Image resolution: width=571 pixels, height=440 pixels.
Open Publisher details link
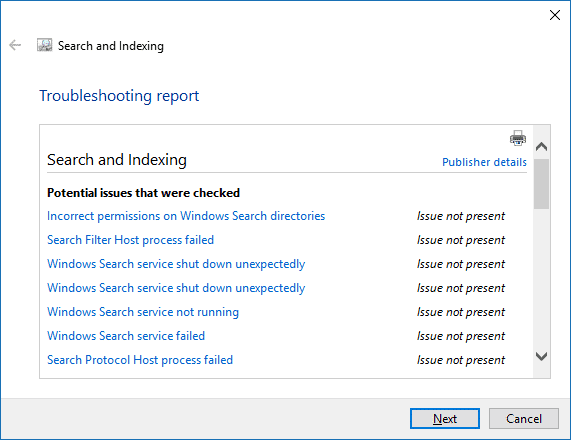pos(484,162)
